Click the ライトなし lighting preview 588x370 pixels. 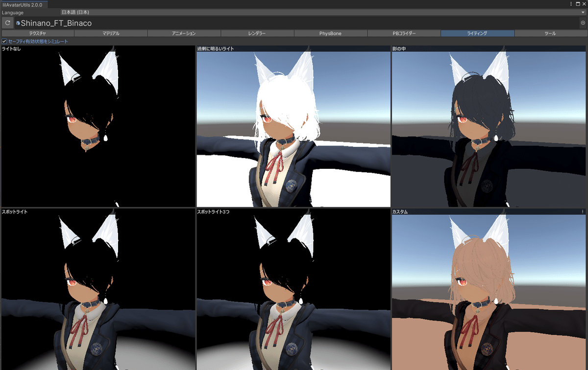tap(98, 127)
